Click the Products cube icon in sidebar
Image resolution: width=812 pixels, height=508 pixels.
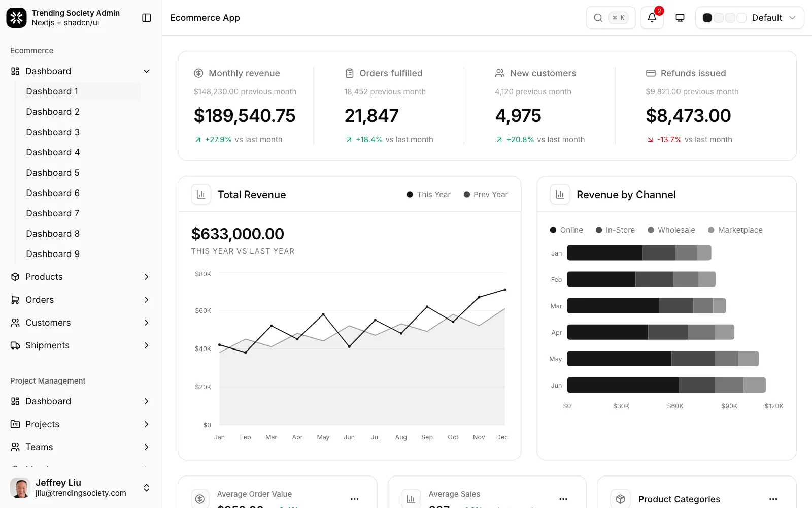[15, 277]
